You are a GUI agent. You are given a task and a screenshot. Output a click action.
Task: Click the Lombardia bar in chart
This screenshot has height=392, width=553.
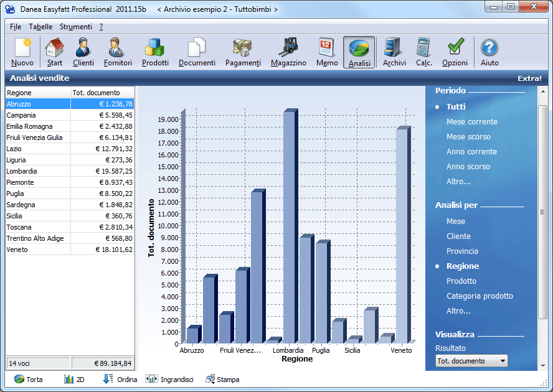[291, 226]
